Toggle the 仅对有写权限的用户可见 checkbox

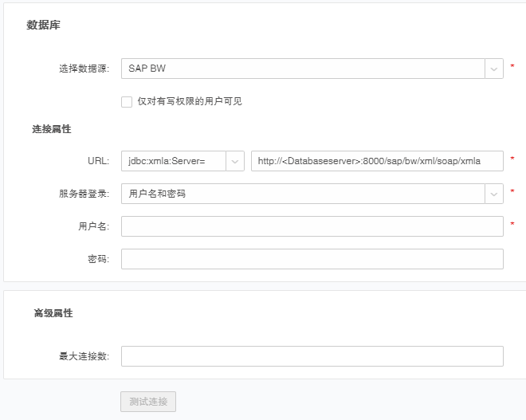pos(127,101)
